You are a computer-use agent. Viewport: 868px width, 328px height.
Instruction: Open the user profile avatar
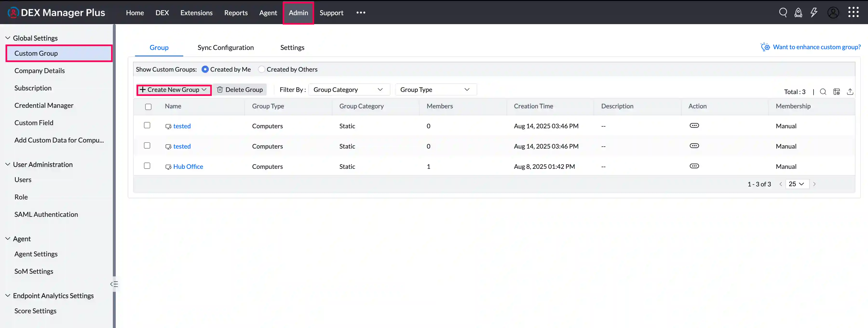pos(833,13)
